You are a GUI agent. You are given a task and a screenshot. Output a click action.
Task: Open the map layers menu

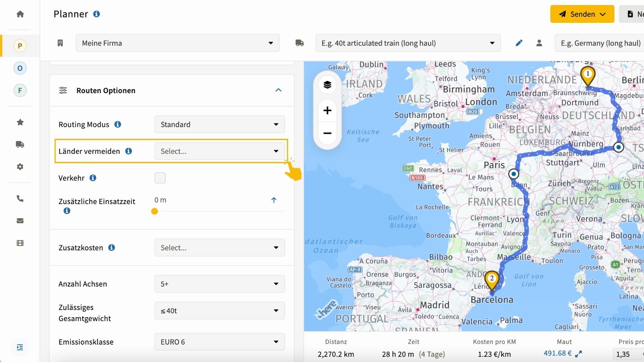pos(327,85)
